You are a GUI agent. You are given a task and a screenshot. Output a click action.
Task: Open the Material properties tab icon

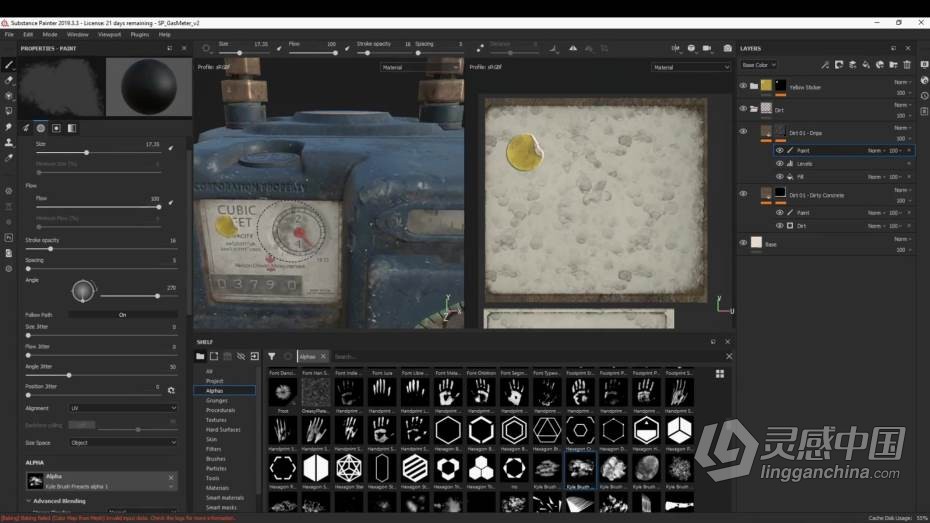[x=72, y=128]
